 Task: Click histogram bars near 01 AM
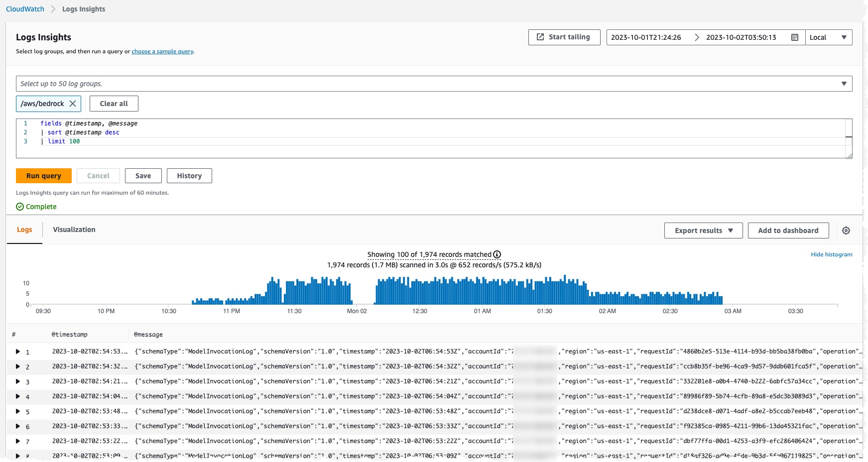pyautogui.click(x=482, y=292)
